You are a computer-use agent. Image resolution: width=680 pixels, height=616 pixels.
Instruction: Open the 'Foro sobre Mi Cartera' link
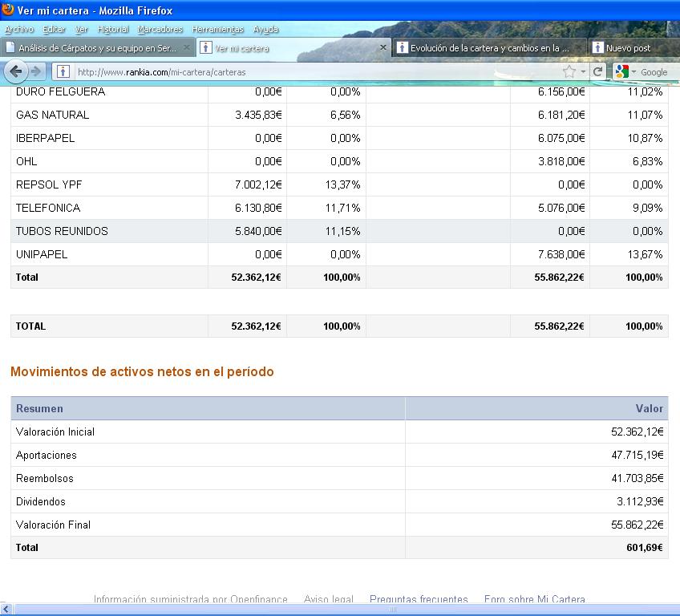click(534, 599)
